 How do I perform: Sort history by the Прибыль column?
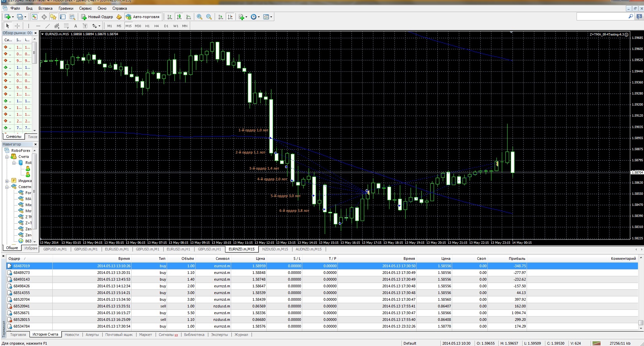506,258
